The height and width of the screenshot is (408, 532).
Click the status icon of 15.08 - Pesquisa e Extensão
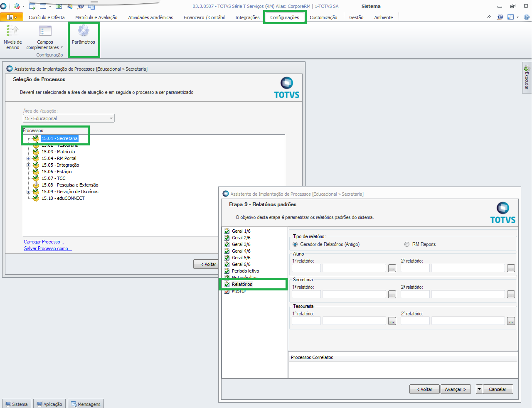click(x=36, y=185)
